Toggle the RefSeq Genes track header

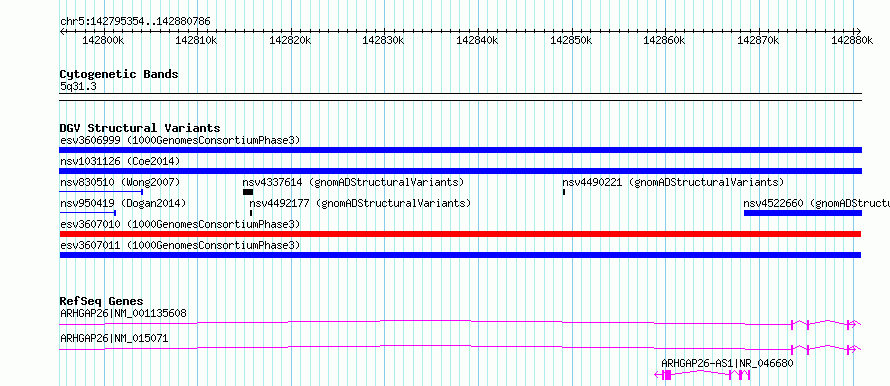click(x=102, y=301)
